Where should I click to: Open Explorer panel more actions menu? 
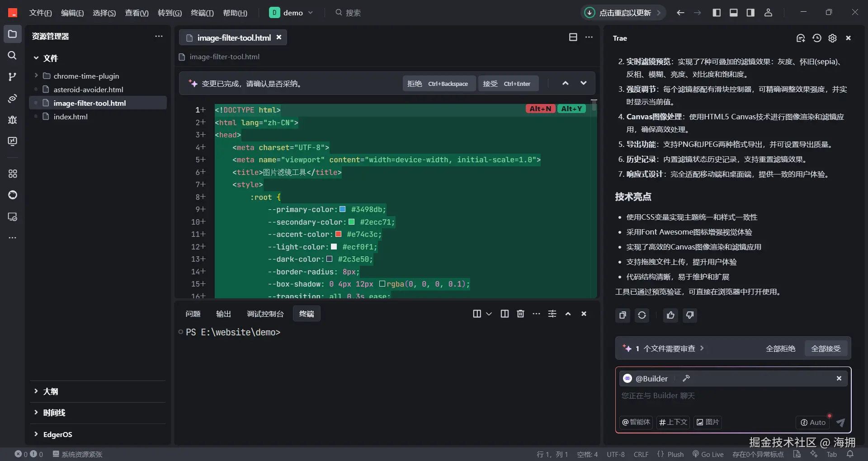coord(159,36)
